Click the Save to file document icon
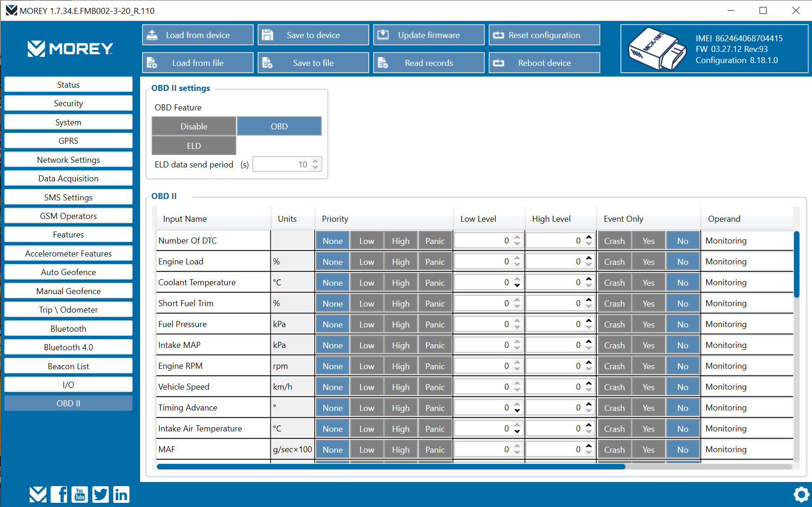 pyautogui.click(x=268, y=63)
